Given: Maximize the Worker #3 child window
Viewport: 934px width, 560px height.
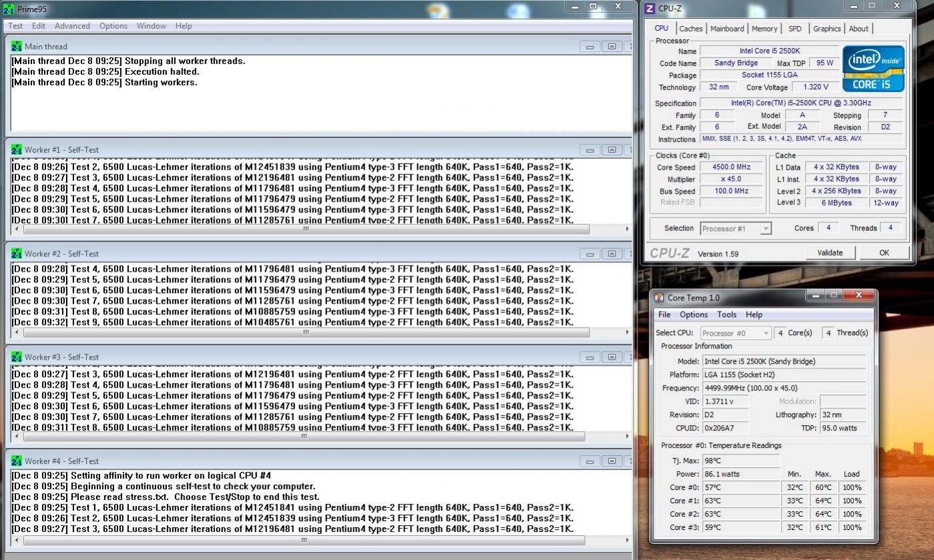Looking at the screenshot, I should point(612,357).
